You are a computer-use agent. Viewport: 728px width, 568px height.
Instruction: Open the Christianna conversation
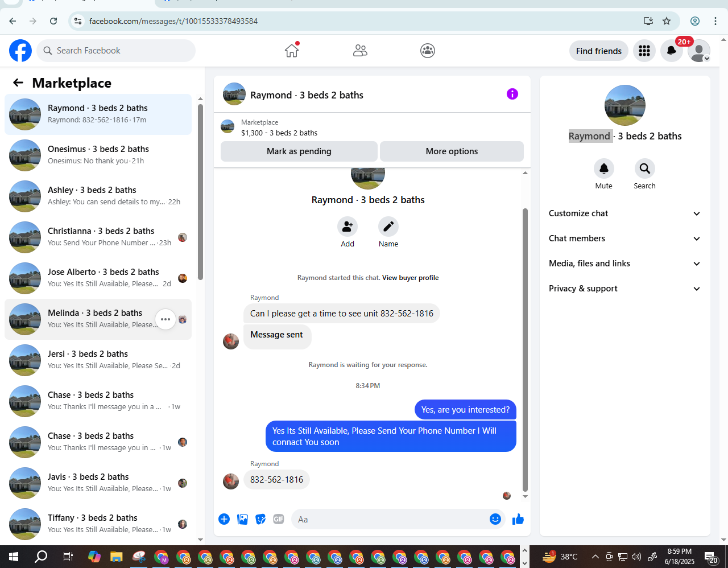point(98,237)
